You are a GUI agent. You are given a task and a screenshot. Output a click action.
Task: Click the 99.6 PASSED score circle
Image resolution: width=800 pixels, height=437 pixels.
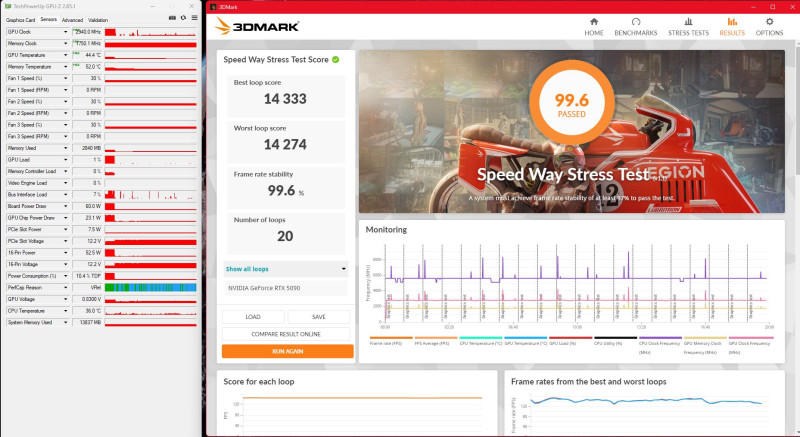pos(571,104)
